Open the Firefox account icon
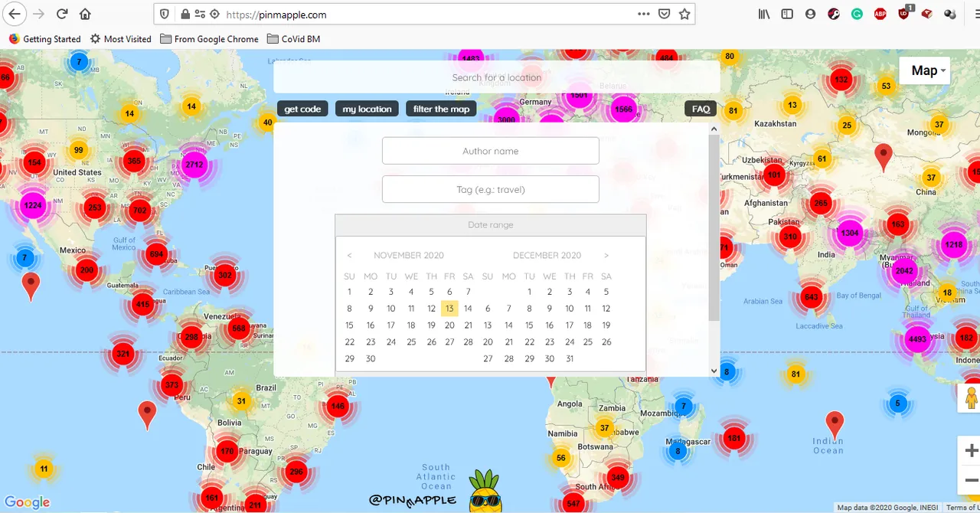Image resolution: width=980 pixels, height=513 pixels. click(810, 14)
